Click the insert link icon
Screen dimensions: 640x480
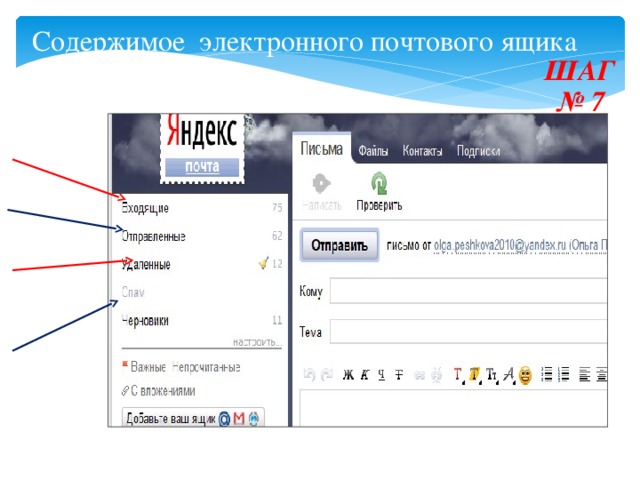coord(419,375)
